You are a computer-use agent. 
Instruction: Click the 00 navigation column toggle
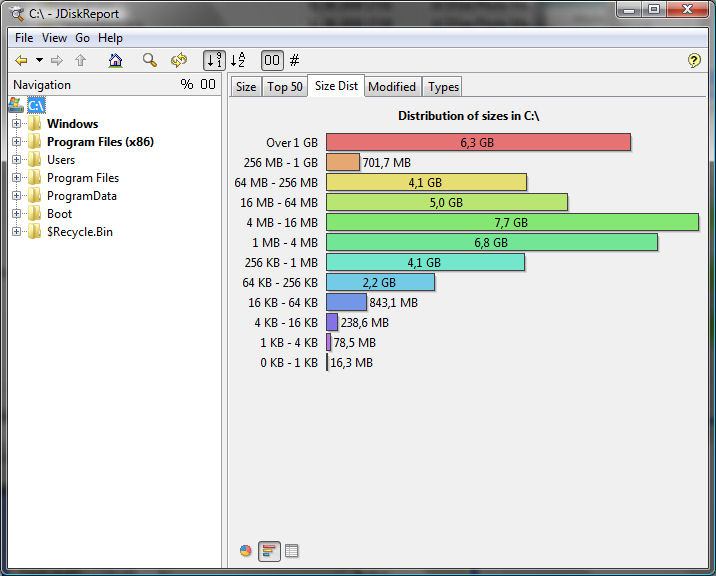[208, 84]
